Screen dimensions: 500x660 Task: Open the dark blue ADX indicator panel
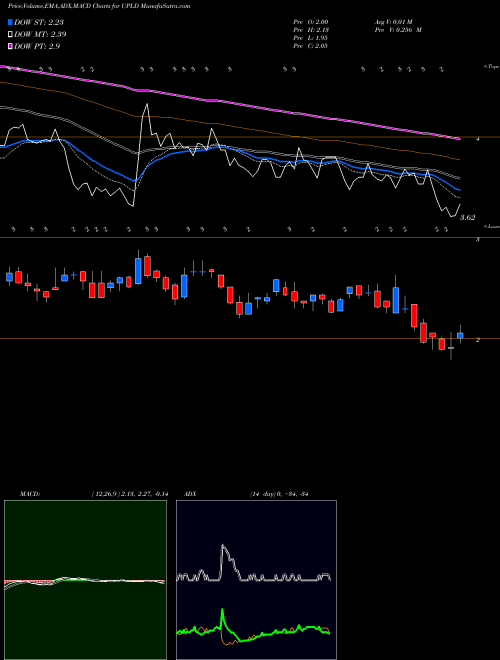click(256, 580)
